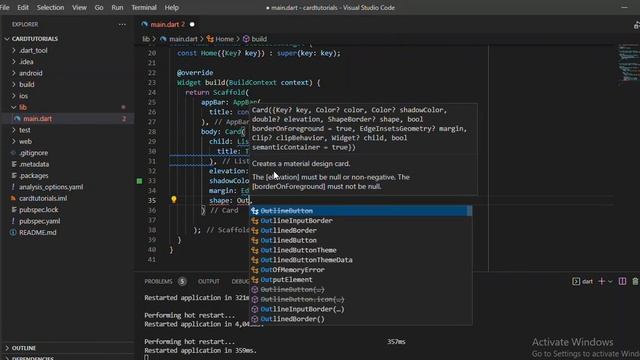640x360 pixels.
Task: Kill terminal with trash icon
Action: coord(636,281)
